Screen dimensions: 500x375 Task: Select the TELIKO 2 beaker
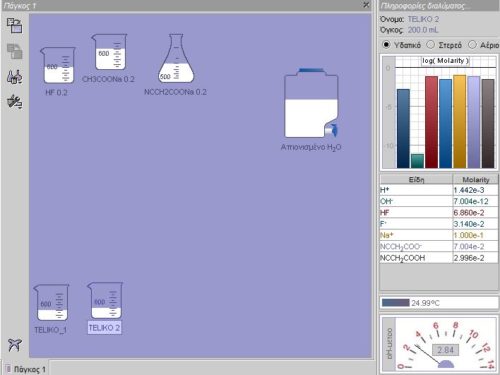105,300
